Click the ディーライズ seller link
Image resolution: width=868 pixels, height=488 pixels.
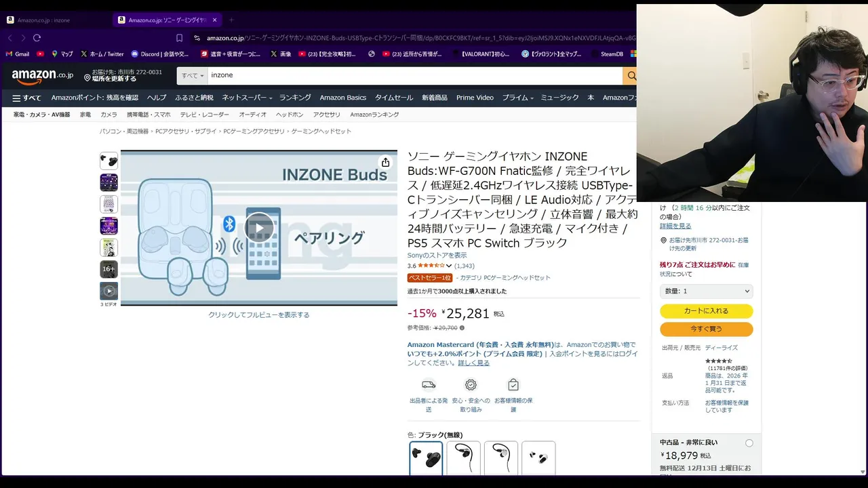(x=721, y=348)
